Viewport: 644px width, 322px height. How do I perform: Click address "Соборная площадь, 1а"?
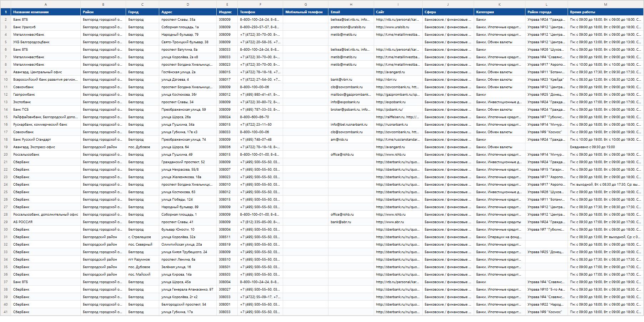[x=188, y=27]
